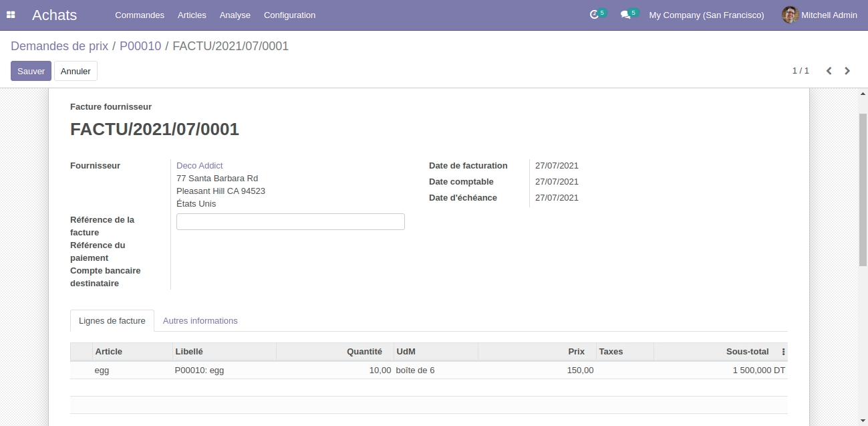Click the Référence de la facture field
868x426 pixels.
pos(290,222)
